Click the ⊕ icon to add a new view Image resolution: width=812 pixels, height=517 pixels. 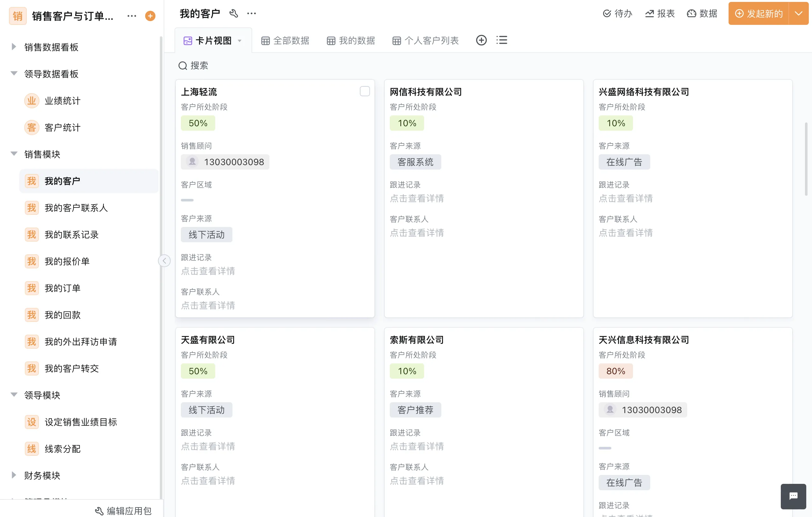coord(481,40)
